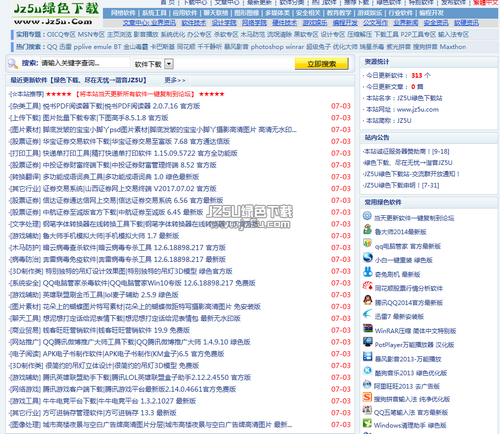Open 编程开发 in the blue category bar

pos(431,13)
